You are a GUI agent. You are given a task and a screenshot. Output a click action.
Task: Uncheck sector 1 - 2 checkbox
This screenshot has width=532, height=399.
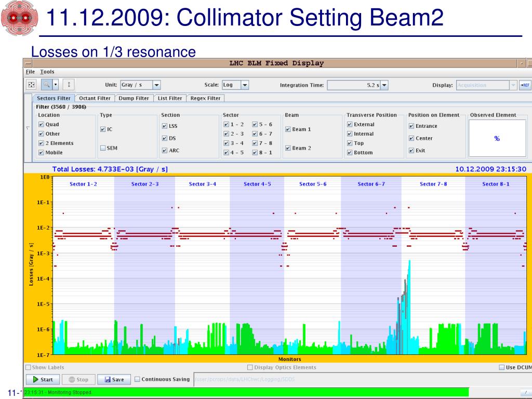227,125
